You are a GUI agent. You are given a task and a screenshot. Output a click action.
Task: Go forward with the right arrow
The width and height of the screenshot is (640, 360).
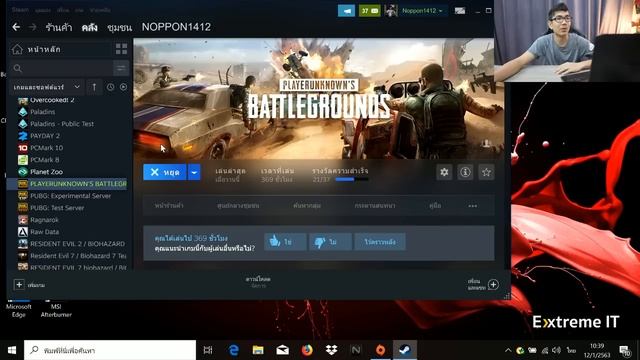(x=33, y=27)
